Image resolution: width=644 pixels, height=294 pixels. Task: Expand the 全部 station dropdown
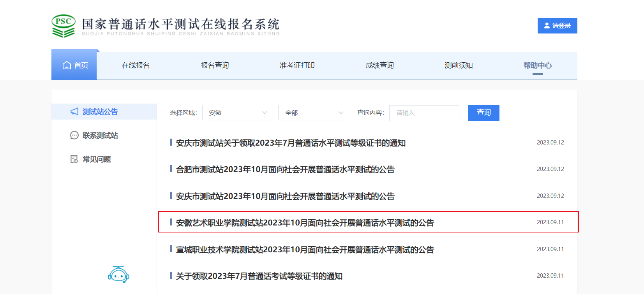(x=313, y=113)
